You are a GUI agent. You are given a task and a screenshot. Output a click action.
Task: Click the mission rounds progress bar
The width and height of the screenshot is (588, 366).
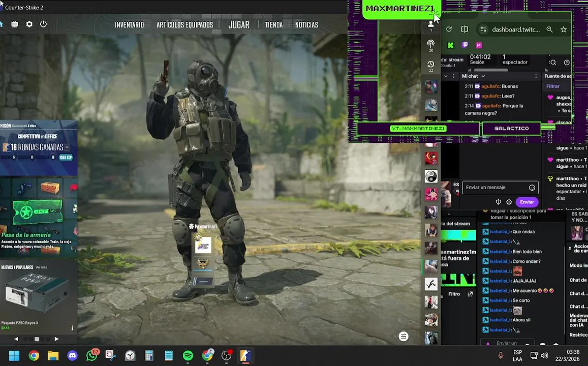pyautogui.click(x=37, y=158)
